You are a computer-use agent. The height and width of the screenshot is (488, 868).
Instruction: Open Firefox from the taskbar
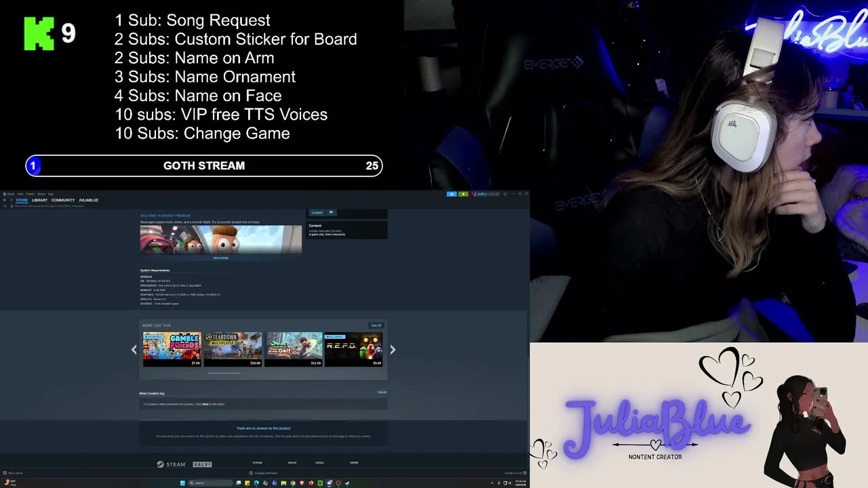(x=311, y=483)
